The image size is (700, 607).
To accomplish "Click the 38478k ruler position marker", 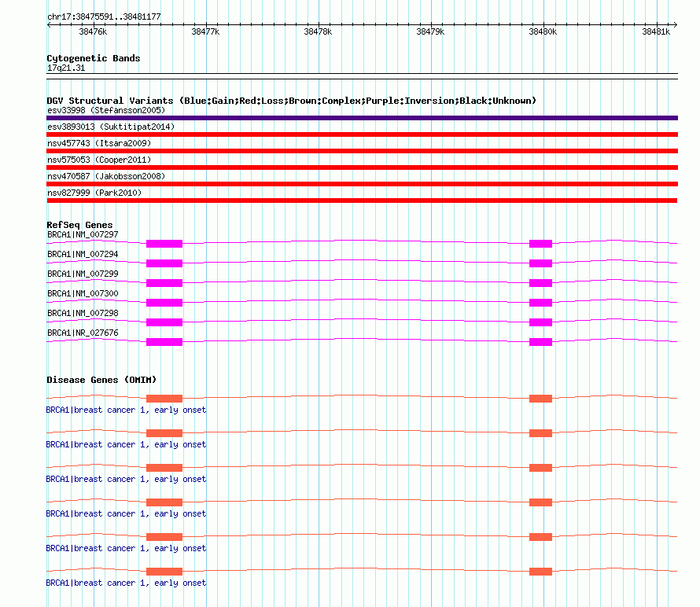I will [318, 31].
